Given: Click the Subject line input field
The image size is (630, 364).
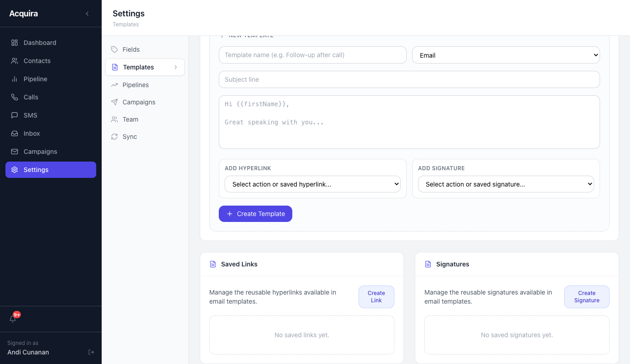Looking at the screenshot, I should (409, 79).
